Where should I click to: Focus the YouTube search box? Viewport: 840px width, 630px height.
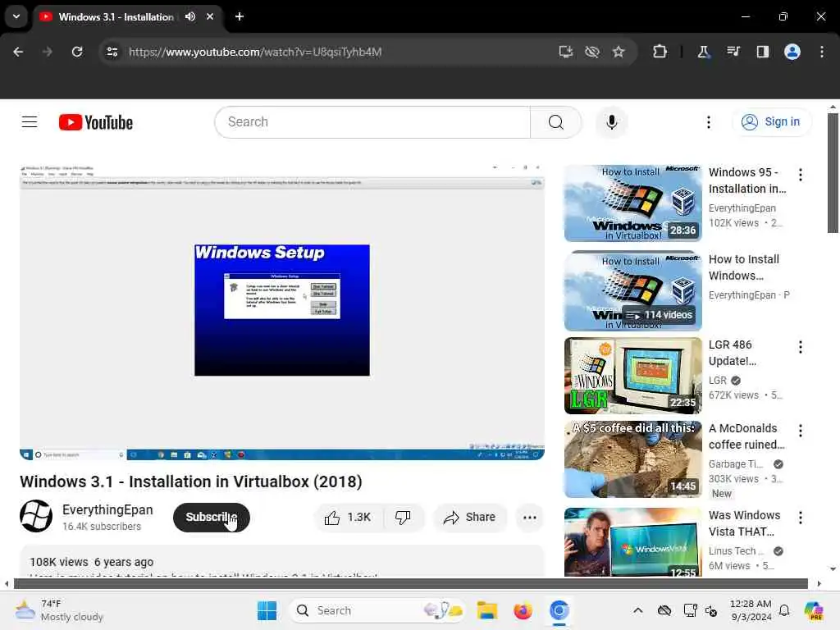(x=373, y=122)
